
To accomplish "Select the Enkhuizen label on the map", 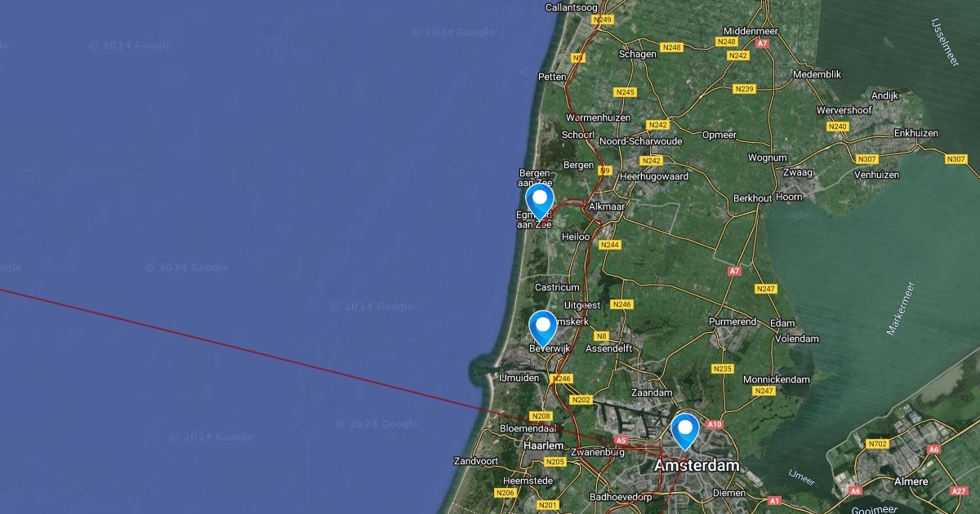I will (915, 133).
